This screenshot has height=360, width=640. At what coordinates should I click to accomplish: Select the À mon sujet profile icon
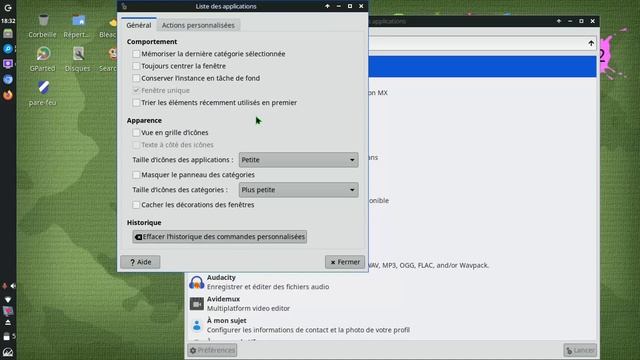pyautogui.click(x=196, y=325)
